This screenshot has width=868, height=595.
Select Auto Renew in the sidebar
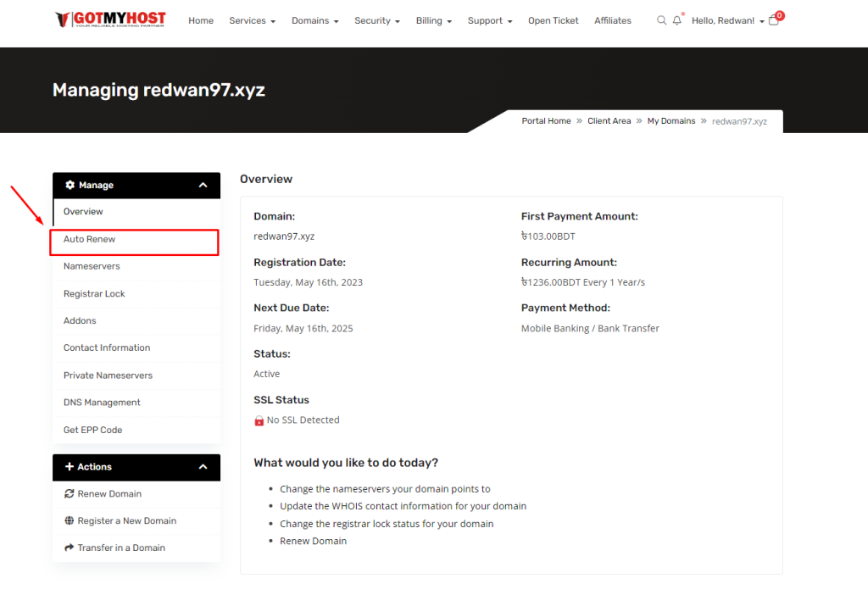[x=90, y=239]
